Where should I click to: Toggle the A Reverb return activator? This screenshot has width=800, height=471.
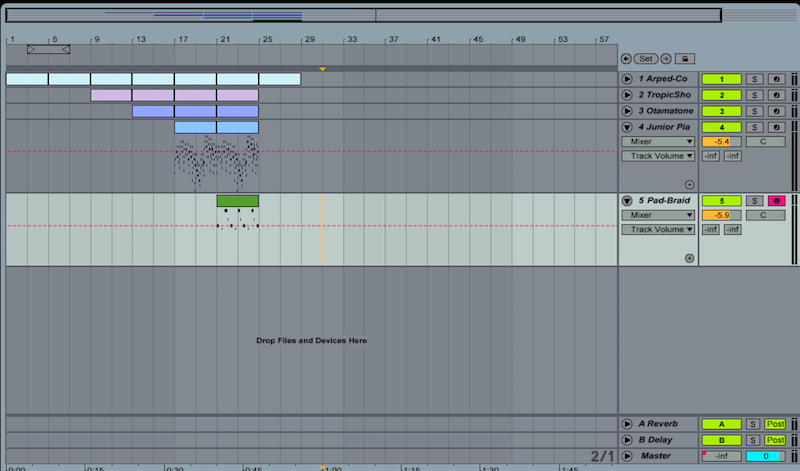click(x=721, y=424)
